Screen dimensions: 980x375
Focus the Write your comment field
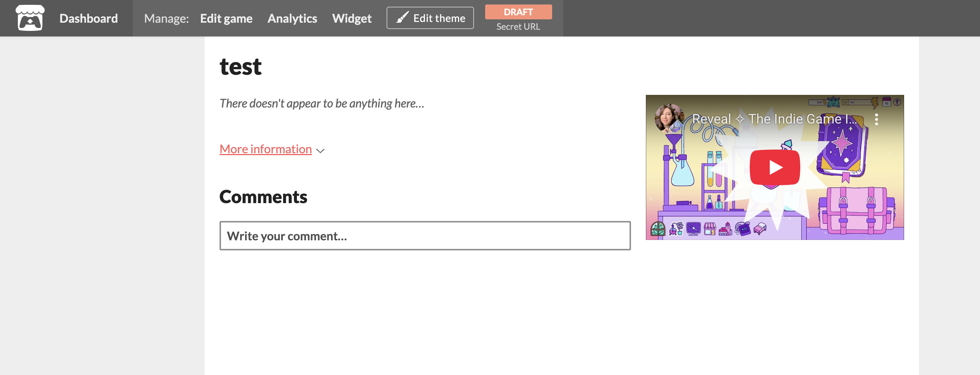(425, 236)
